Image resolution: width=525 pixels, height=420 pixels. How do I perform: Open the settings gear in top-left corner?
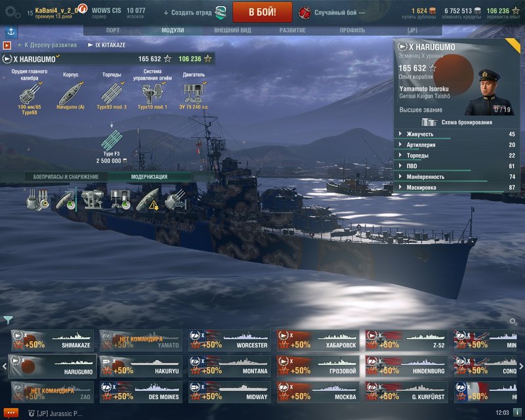coord(12,12)
